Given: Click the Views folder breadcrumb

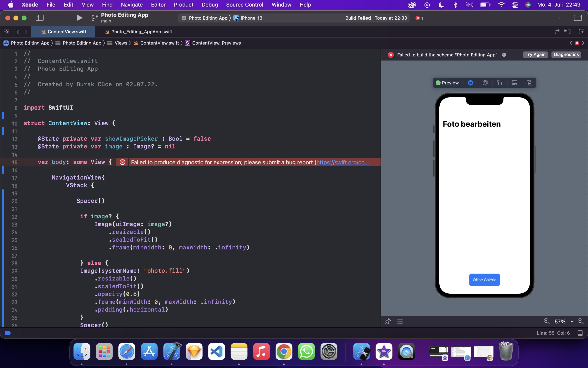Looking at the screenshot, I should tap(117, 43).
